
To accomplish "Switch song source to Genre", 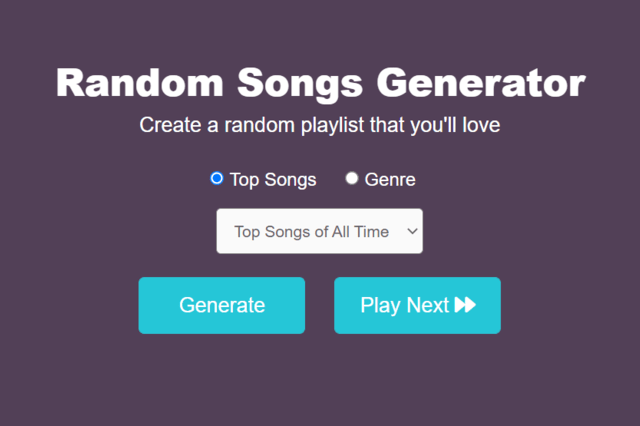I will click(x=352, y=179).
